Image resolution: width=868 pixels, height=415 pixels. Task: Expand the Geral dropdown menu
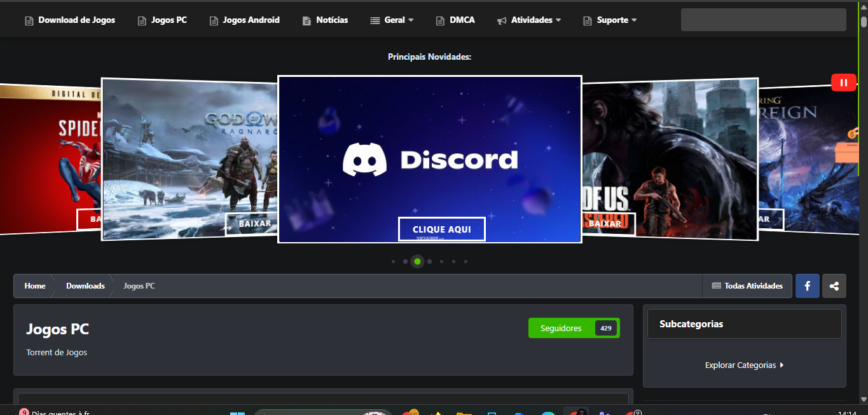396,20
